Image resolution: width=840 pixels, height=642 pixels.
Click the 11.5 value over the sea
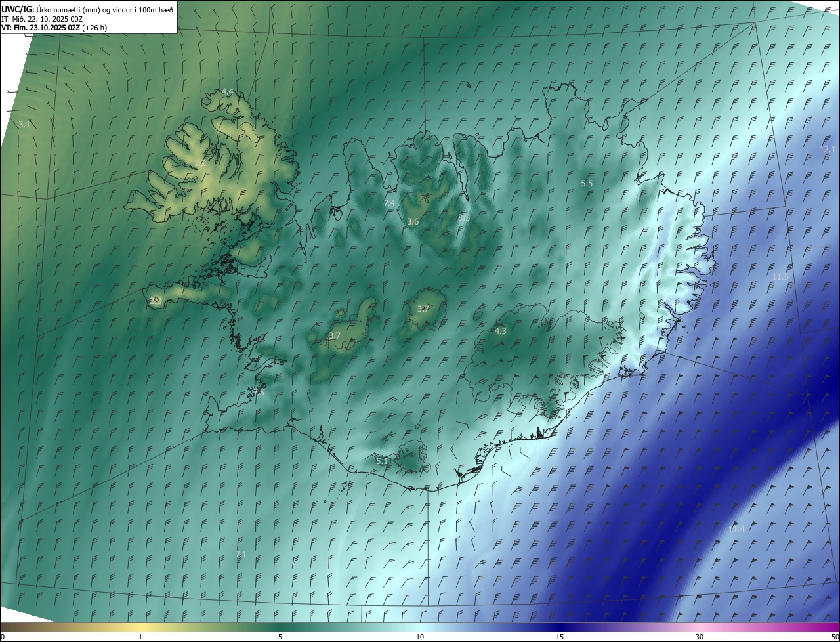pos(780,277)
